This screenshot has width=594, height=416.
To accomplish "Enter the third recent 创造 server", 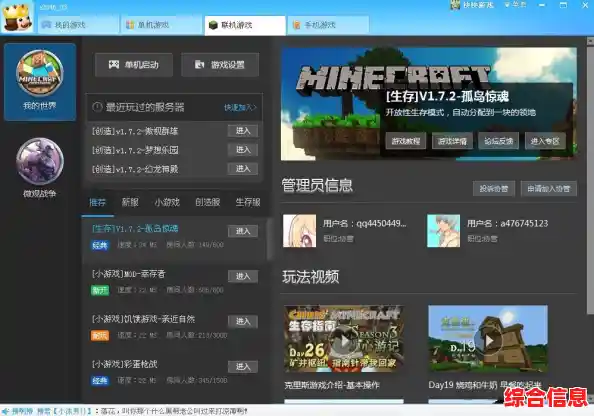I will point(243,169).
